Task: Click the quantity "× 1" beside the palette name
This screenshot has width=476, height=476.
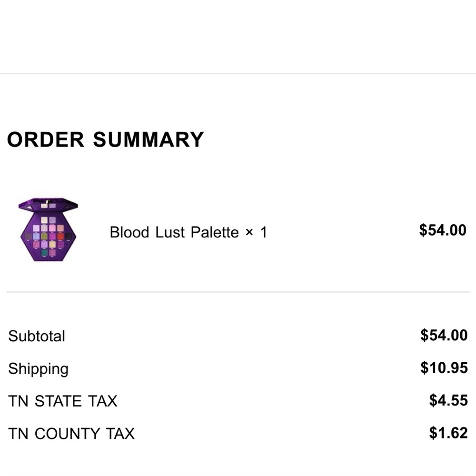Action: (256, 232)
